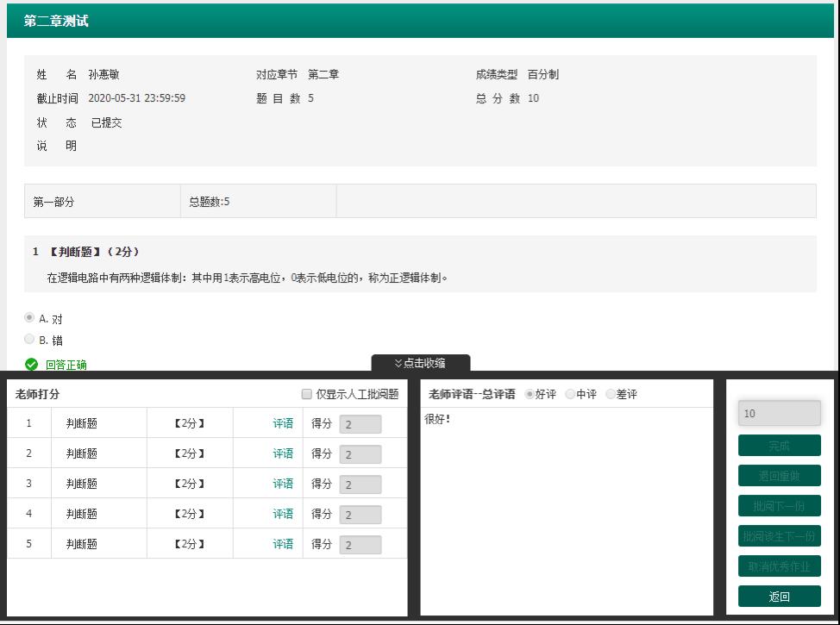840x625 pixels.
Task: Click the score field for question 4
Action: click(360, 515)
